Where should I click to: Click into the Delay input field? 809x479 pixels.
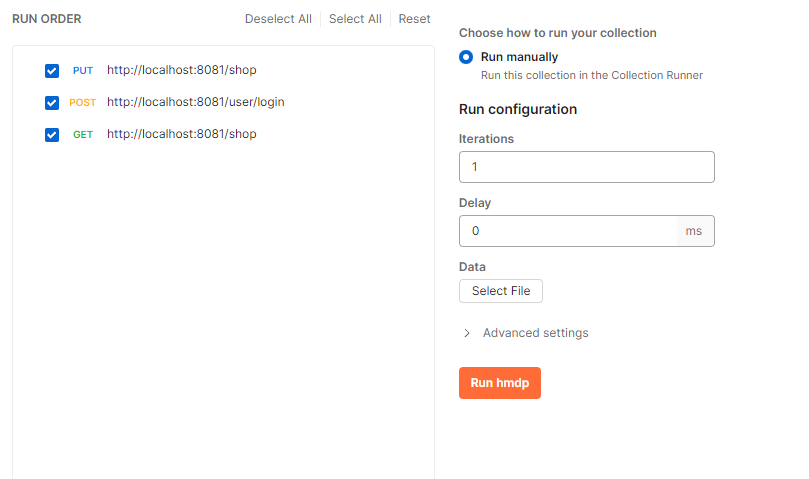[567, 231]
